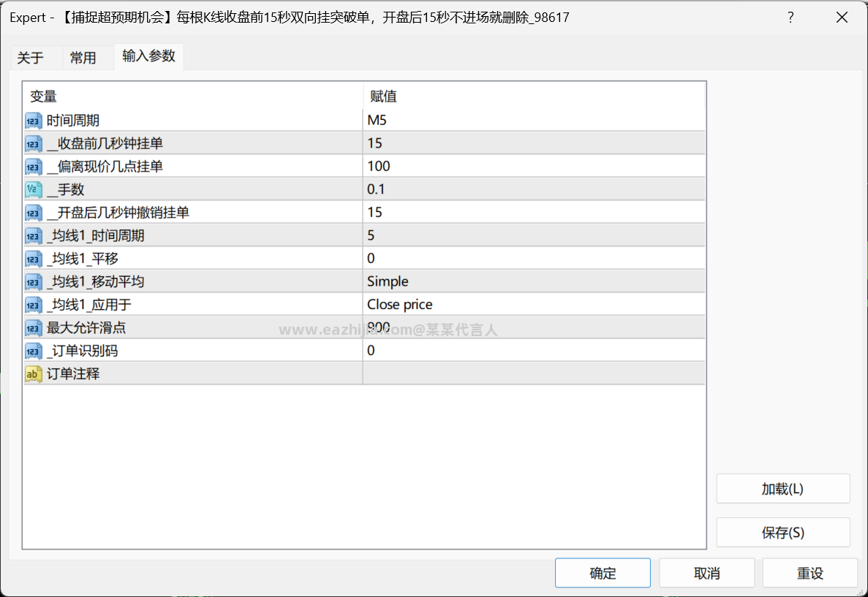
Task: Select the 输入参数 tab
Action: point(148,56)
